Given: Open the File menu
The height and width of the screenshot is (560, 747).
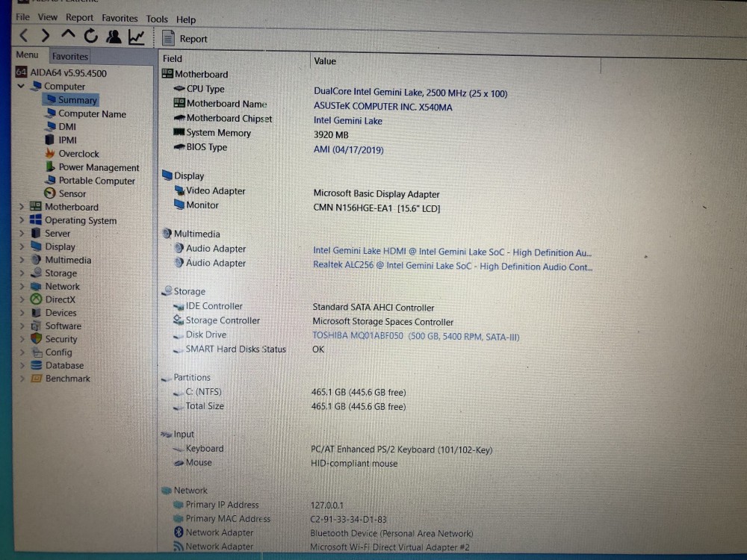Looking at the screenshot, I should (22, 17).
